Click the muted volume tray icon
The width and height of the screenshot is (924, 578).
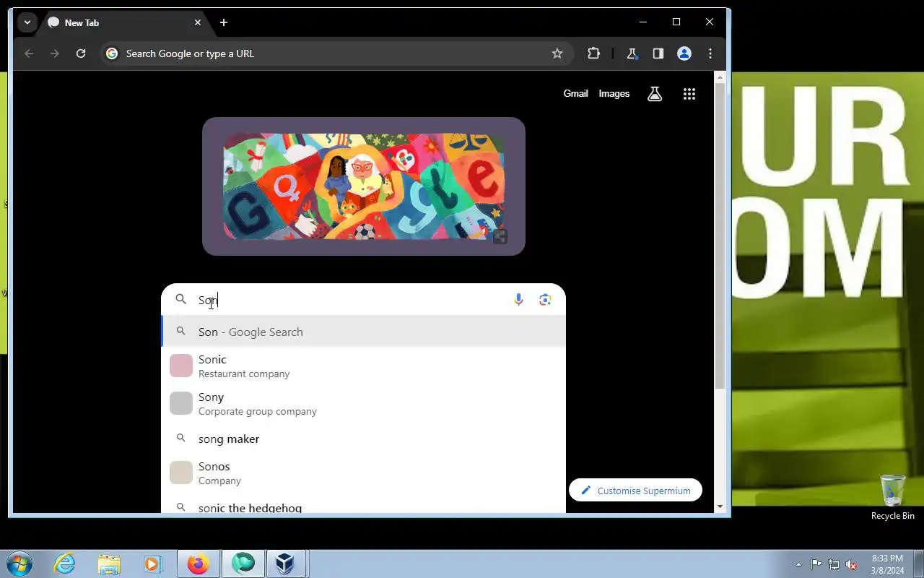(x=851, y=564)
